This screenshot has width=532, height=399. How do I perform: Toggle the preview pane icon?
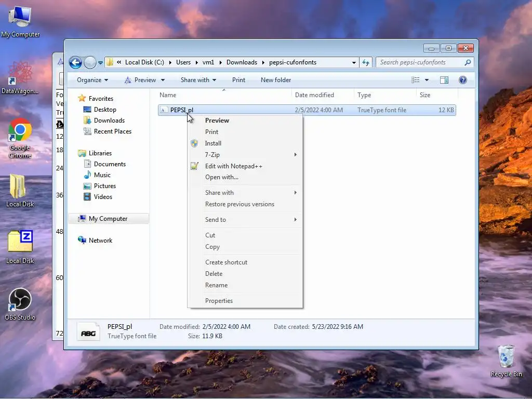[x=444, y=80]
